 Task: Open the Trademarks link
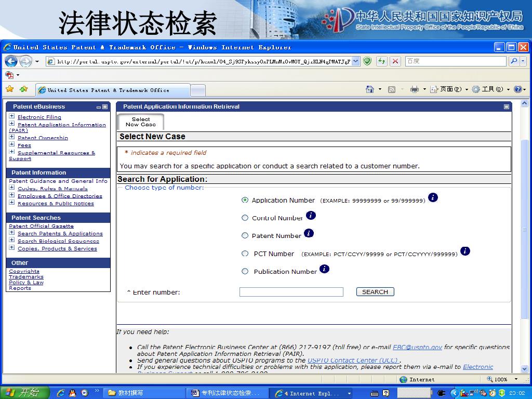click(x=26, y=277)
